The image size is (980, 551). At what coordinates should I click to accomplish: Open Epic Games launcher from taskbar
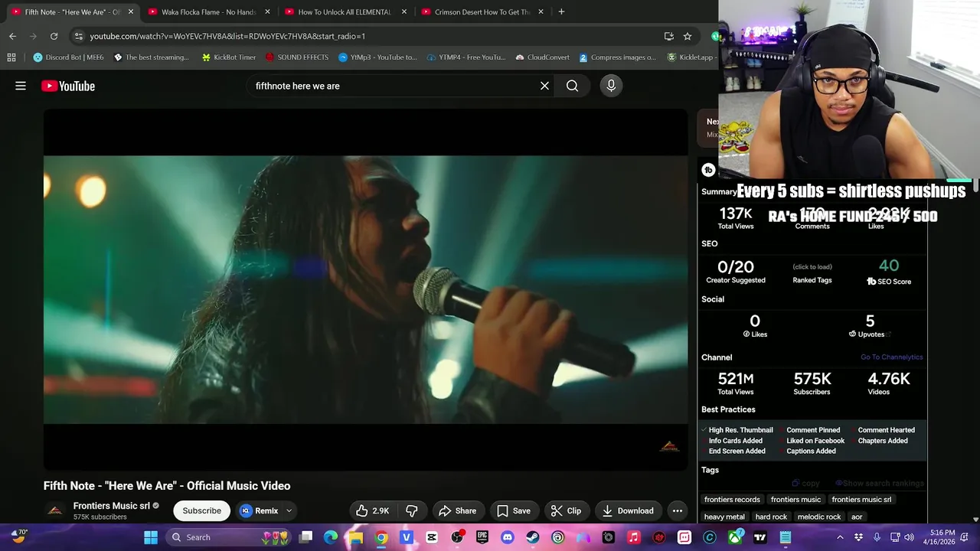[x=482, y=537]
